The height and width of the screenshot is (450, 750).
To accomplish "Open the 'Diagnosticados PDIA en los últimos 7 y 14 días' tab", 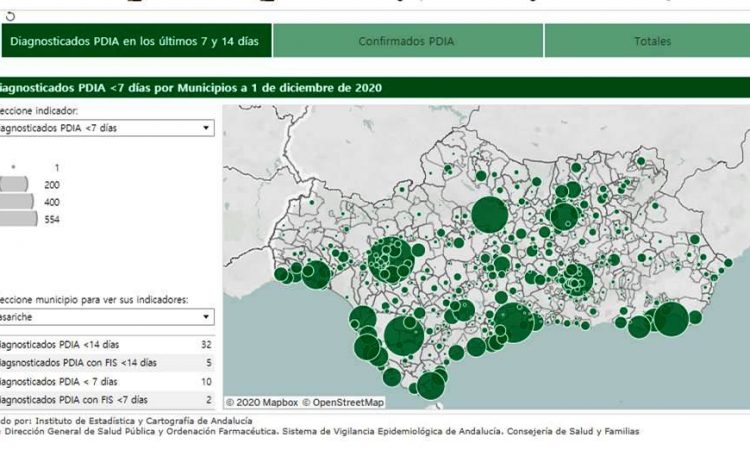I will [x=136, y=41].
